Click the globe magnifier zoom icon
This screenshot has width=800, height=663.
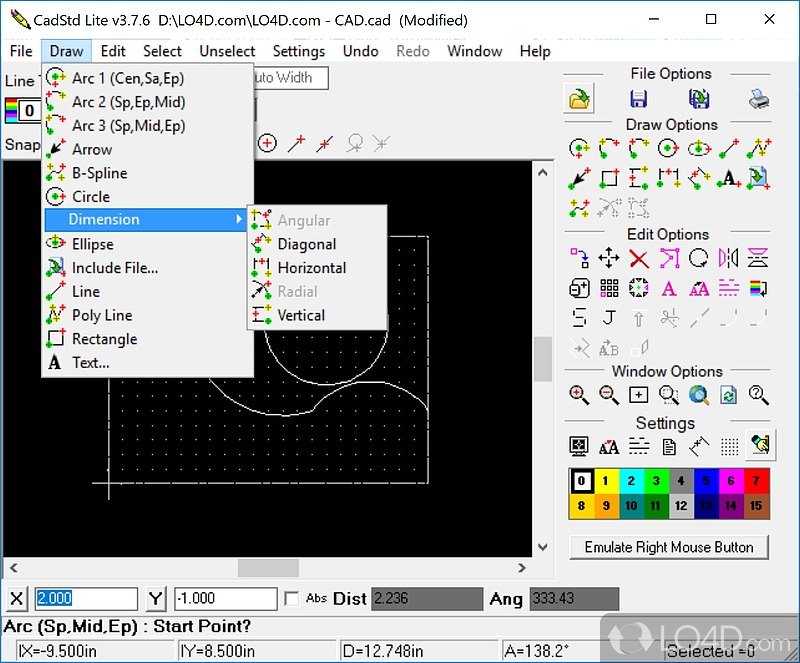[x=698, y=395]
